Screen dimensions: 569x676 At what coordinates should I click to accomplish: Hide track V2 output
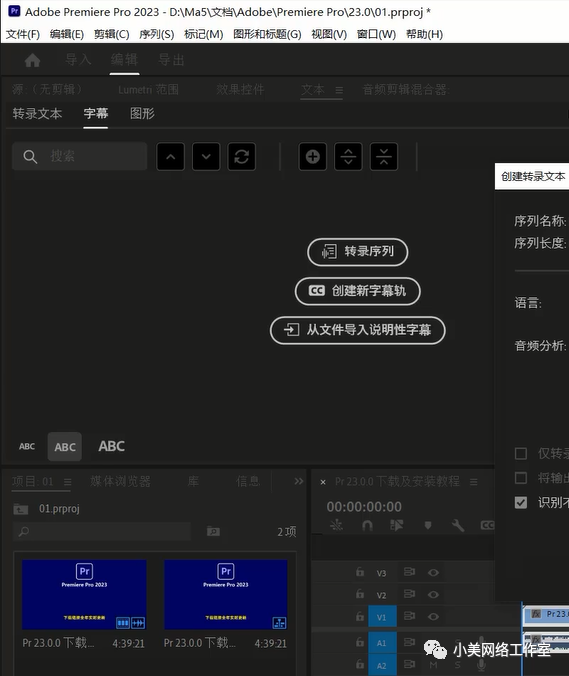pyautogui.click(x=433, y=595)
